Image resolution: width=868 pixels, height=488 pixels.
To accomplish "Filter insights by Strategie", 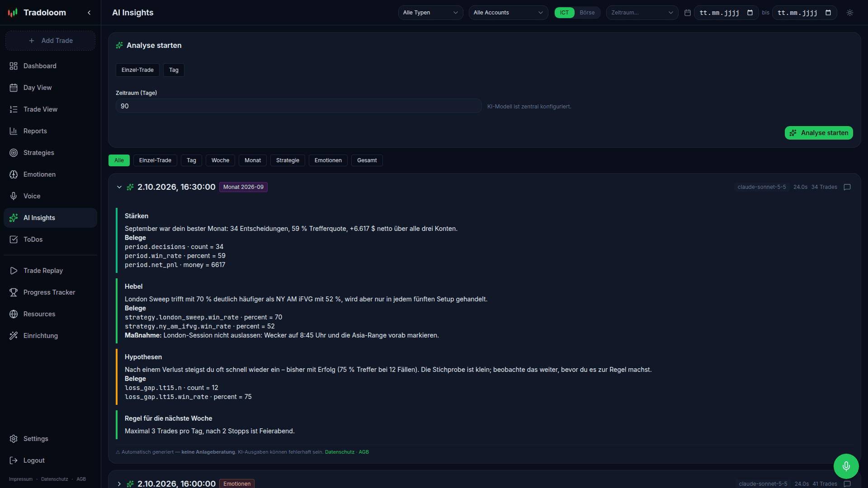I will point(288,160).
